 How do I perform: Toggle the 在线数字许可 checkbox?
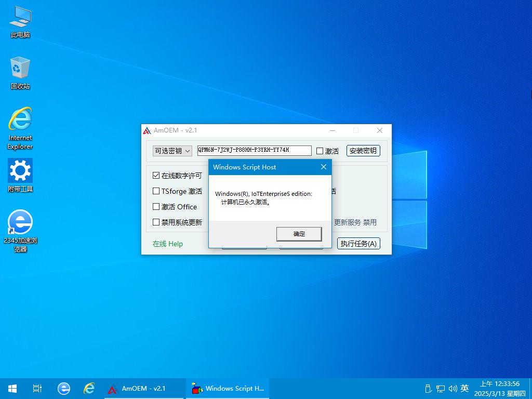click(156, 176)
